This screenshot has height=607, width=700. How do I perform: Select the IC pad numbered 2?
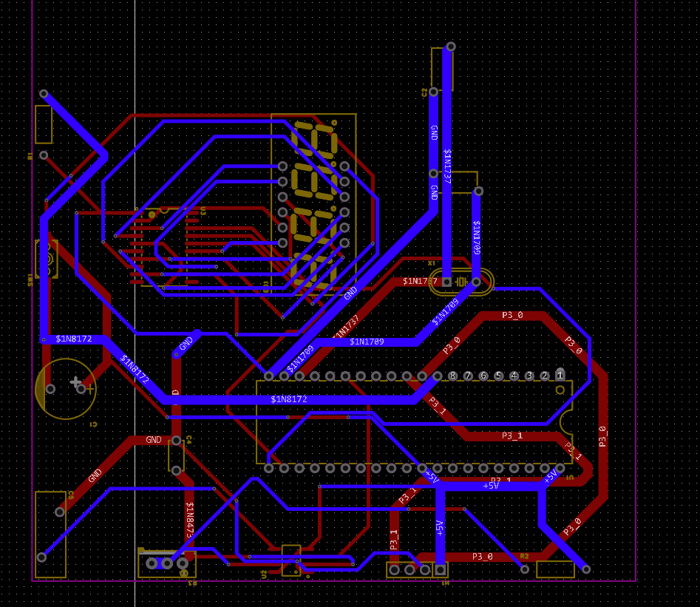(545, 376)
